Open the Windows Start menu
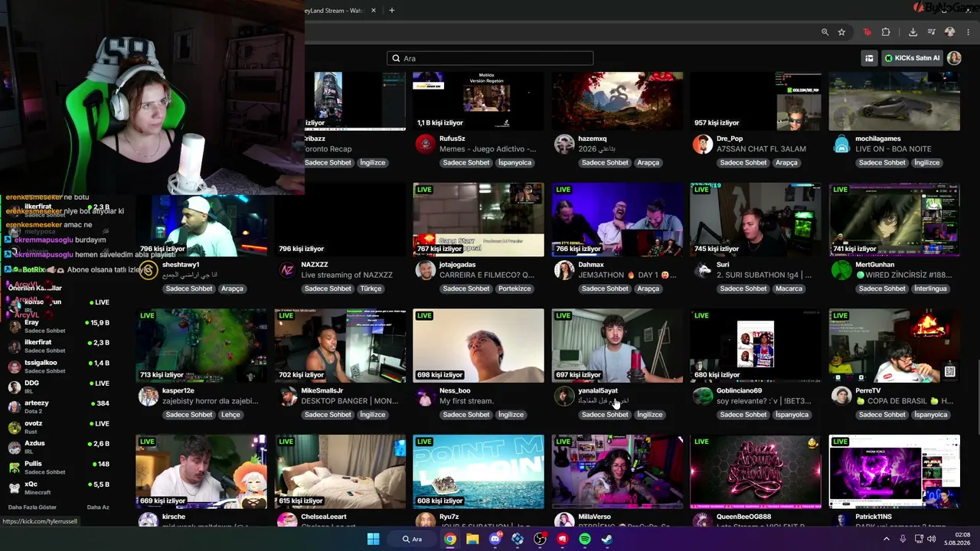The height and width of the screenshot is (551, 980). (x=373, y=539)
